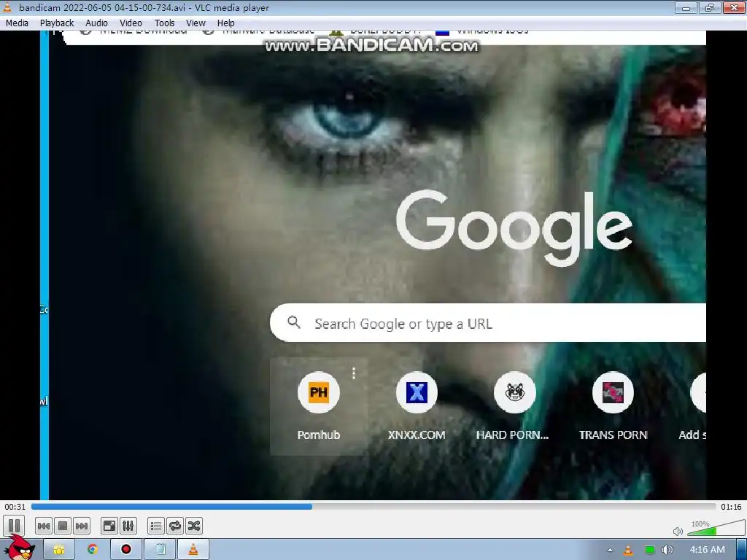
Task: Click the search magnifier icon in video
Action: coord(294,322)
